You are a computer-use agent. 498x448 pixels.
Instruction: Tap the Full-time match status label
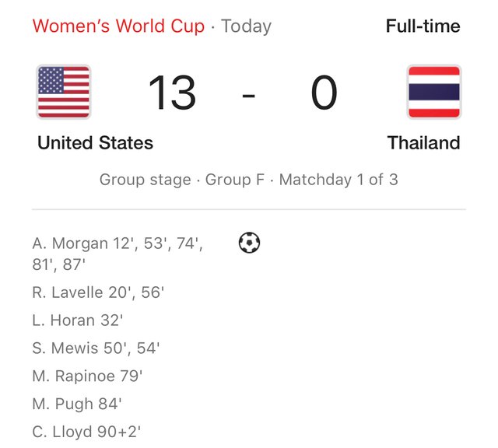coord(423,26)
